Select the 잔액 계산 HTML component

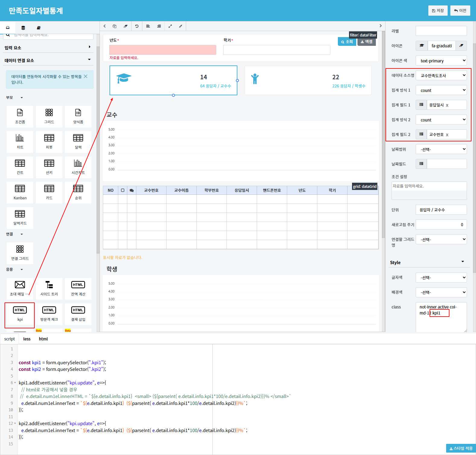pyautogui.click(x=78, y=289)
